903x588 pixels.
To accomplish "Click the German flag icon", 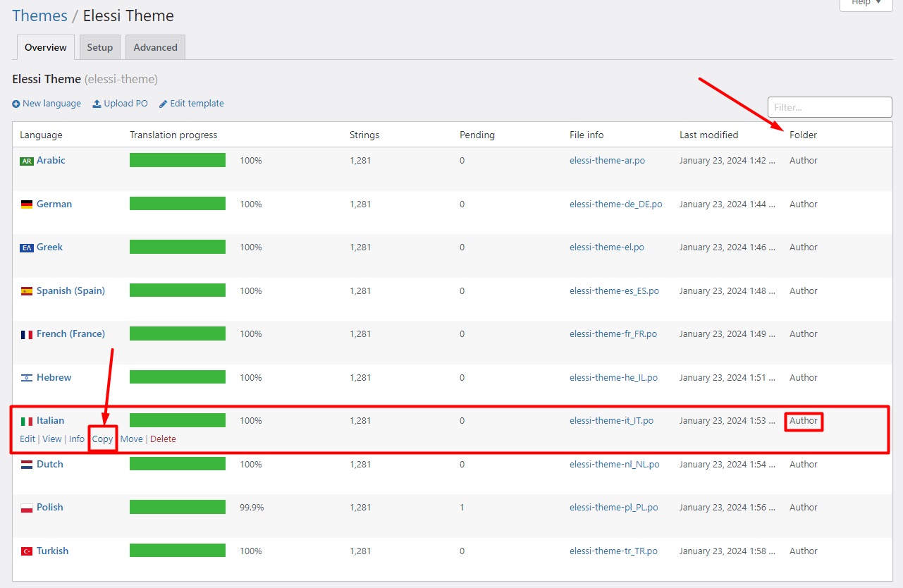I will pos(27,204).
